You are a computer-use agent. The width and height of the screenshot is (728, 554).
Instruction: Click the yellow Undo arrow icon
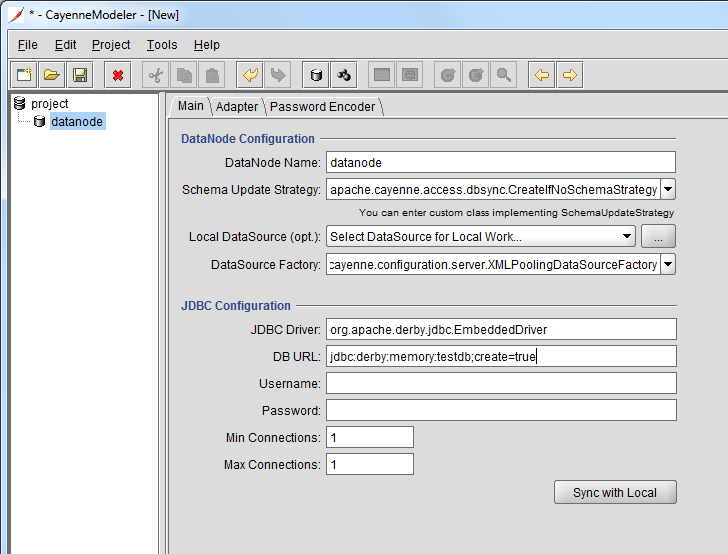click(250, 75)
